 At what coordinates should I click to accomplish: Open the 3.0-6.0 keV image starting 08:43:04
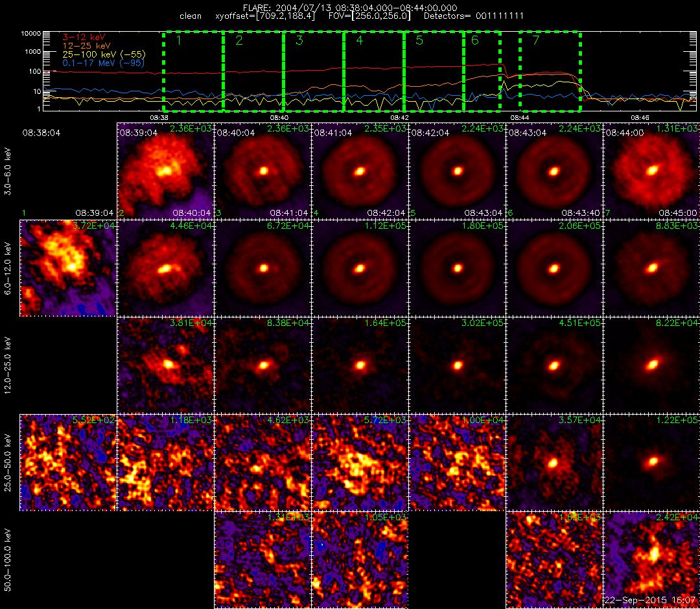[x=554, y=171]
